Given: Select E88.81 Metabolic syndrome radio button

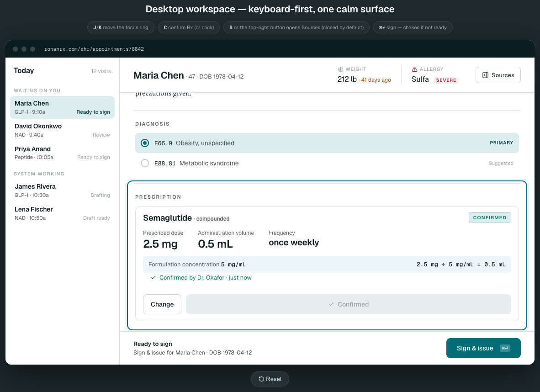Looking at the screenshot, I should [145, 163].
